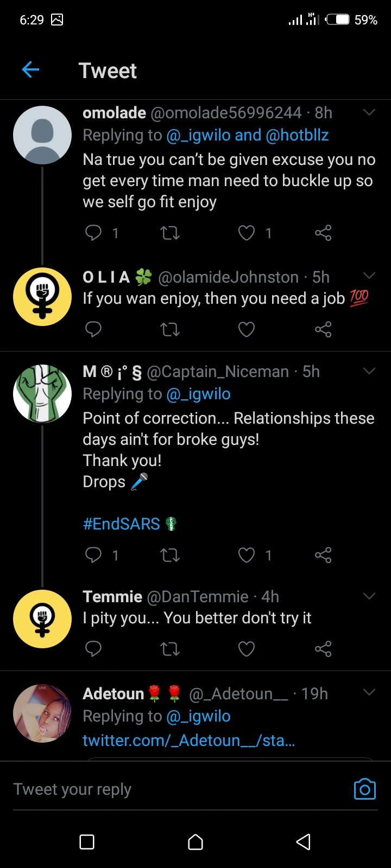The image size is (391, 868).
Task: View Adetoun's profile picture
Action: coord(42,713)
